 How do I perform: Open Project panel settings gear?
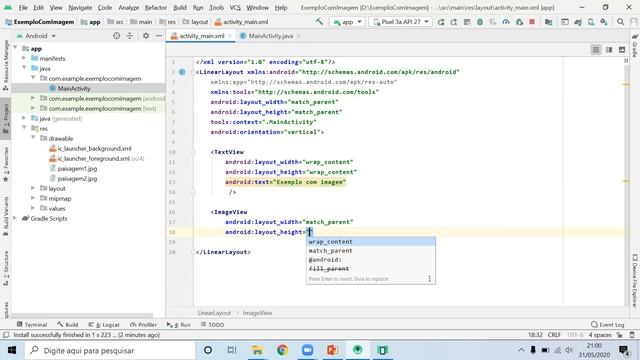click(146, 36)
